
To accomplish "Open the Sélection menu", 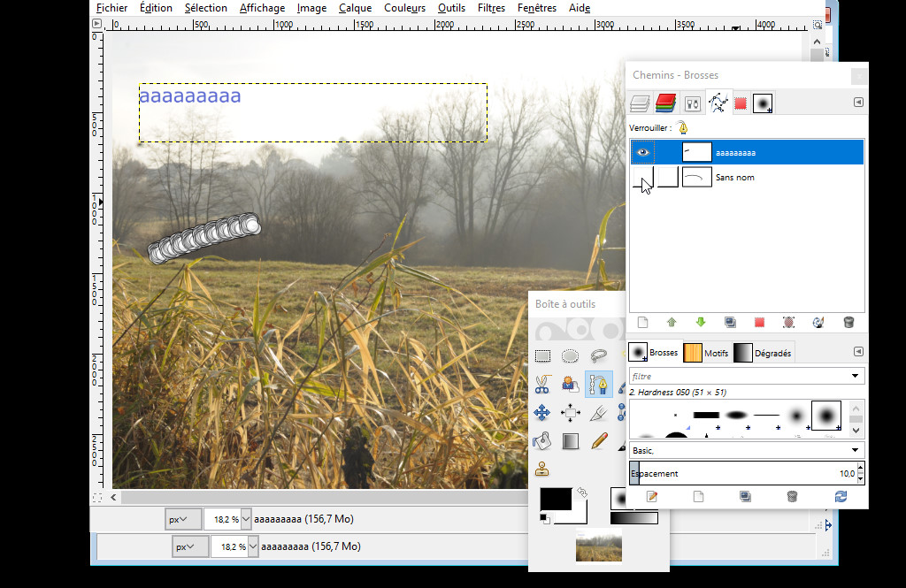I will click(205, 8).
